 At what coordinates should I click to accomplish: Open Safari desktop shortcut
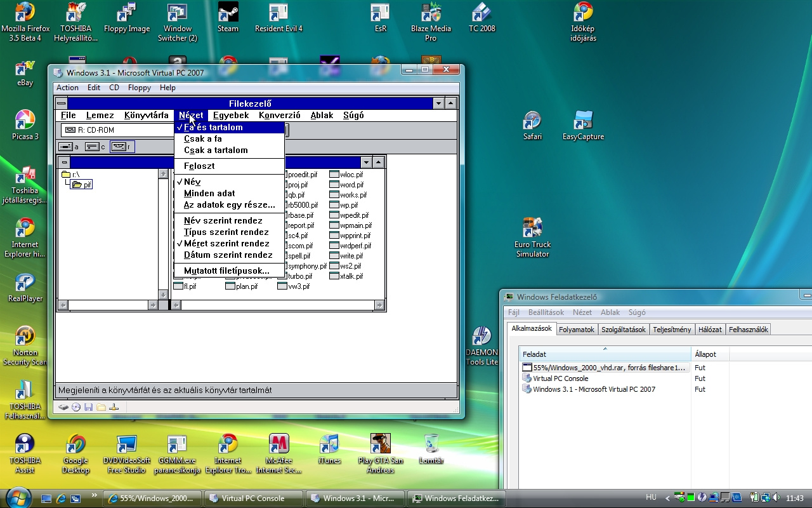(532, 125)
